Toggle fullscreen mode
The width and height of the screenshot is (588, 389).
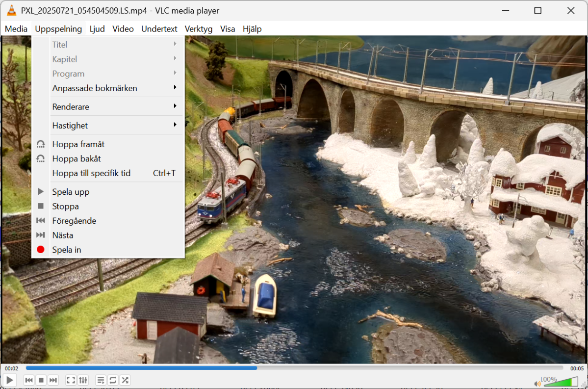point(70,380)
